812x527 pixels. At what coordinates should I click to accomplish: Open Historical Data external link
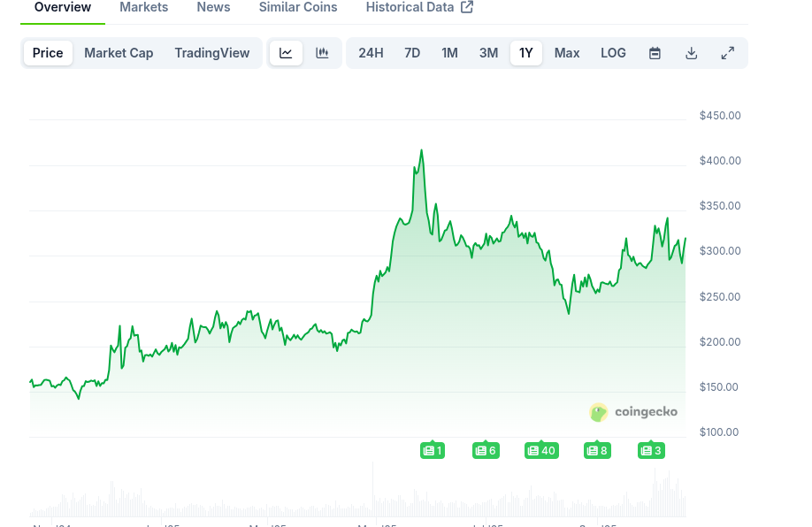(419, 7)
